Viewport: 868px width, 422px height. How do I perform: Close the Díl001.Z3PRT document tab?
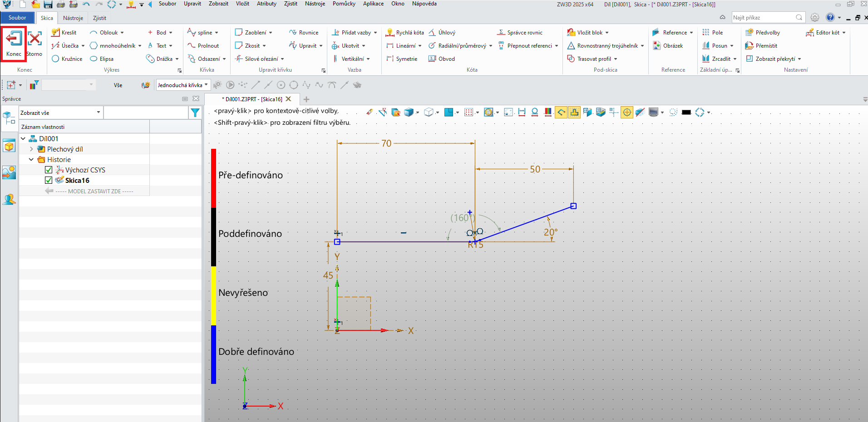(288, 99)
